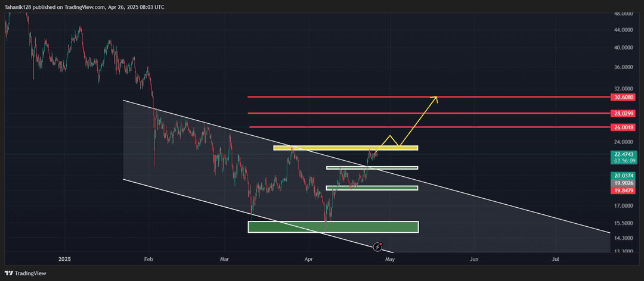The image size is (644, 281).
Task: Click the green 20.0374 price label
Action: 623,175
